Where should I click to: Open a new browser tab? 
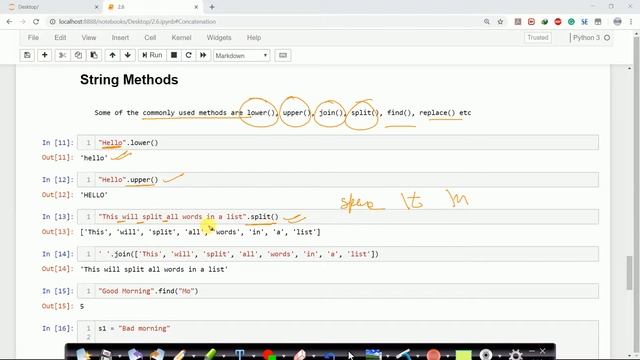pos(212,7)
